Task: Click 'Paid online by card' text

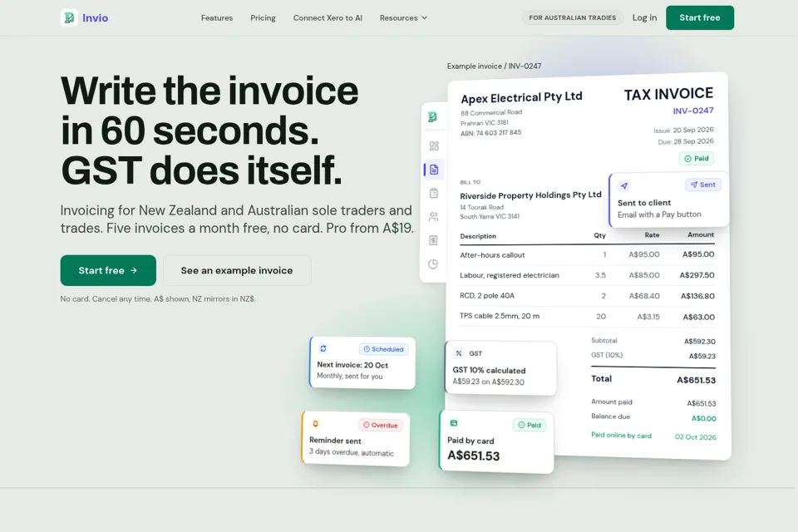Action: (x=621, y=436)
